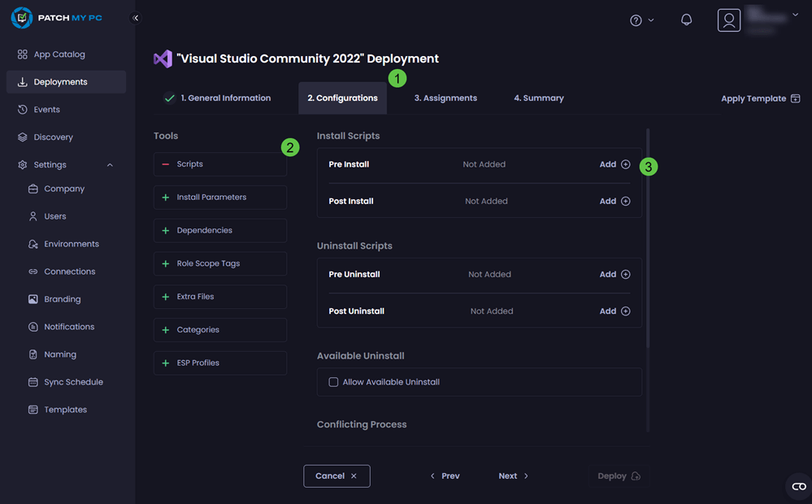This screenshot has height=504, width=812.
Task: Go back with Prev button
Action: tap(445, 476)
